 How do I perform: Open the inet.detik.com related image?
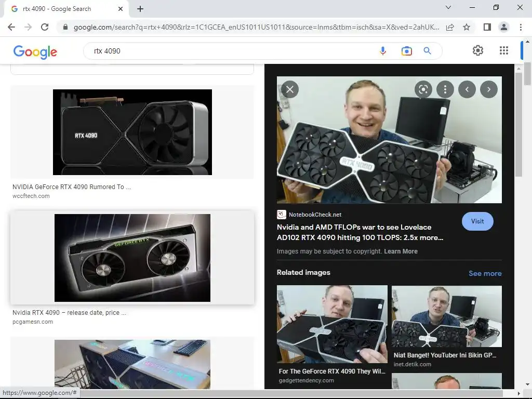[446, 316]
